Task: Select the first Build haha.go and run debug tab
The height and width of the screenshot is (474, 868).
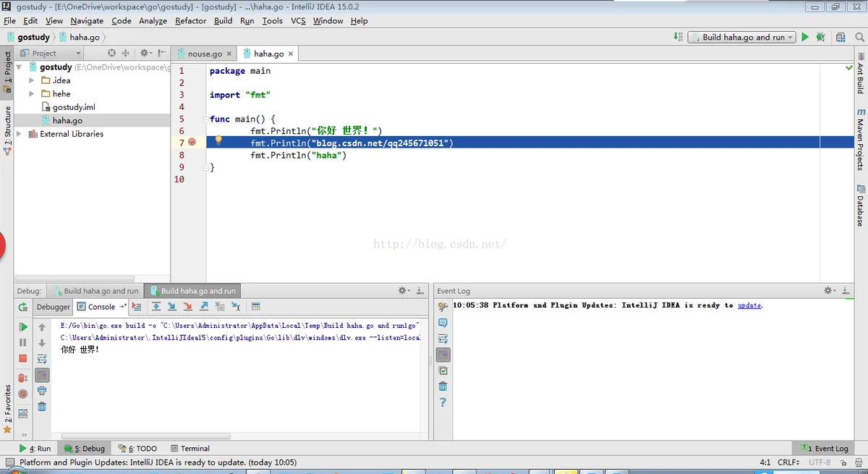Action: (95, 291)
